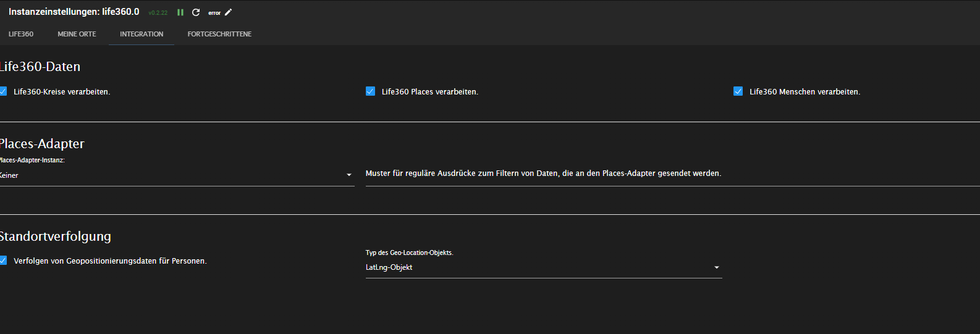Open Places-Adapter-Instanz dropdown showing Keiner
This screenshot has height=334, width=980.
177,175
